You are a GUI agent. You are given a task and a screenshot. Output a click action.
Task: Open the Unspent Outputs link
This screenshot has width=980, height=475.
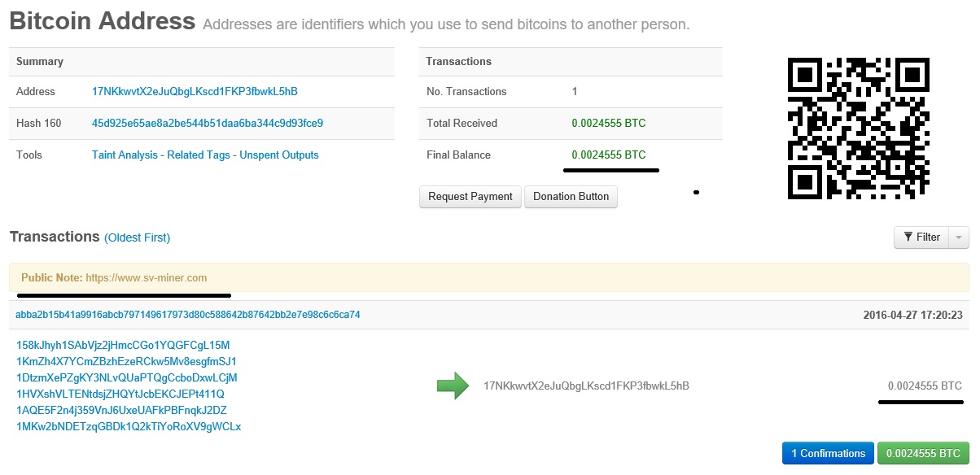click(279, 155)
